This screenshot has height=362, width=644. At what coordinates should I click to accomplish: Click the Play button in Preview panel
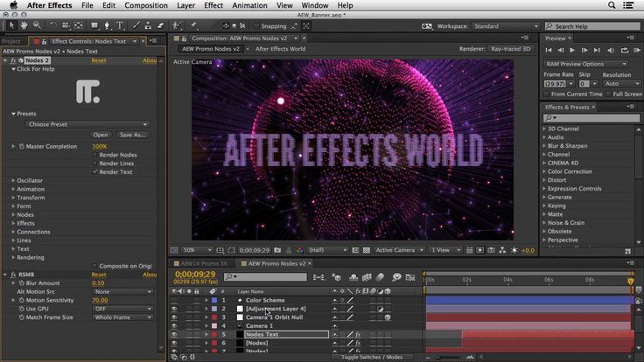(x=572, y=51)
